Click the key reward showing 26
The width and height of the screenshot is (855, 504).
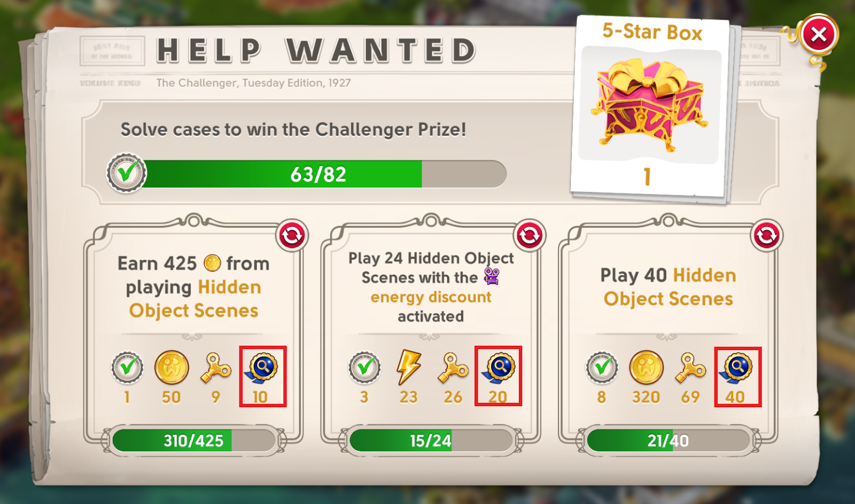tap(453, 368)
